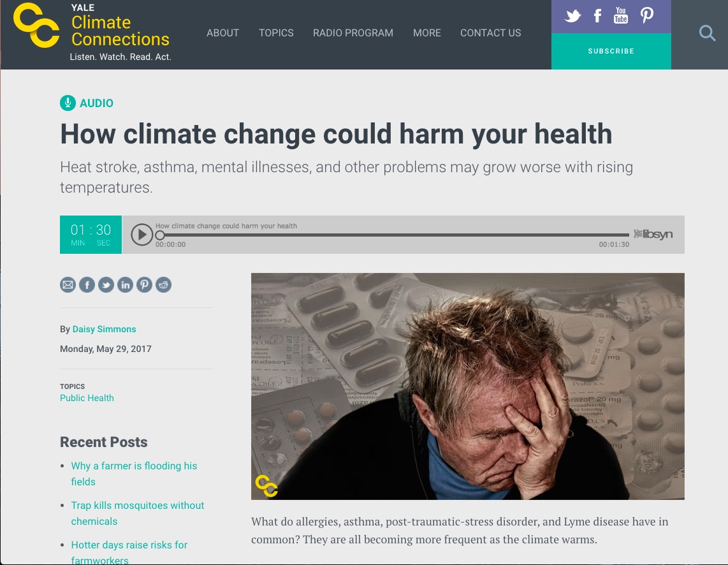The image size is (728, 565).
Task: Share article on LinkedIn
Action: pos(125,284)
